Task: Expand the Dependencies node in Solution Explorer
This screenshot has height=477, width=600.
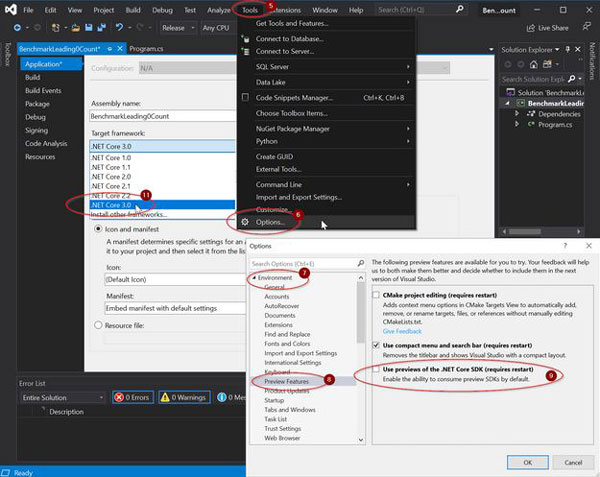Action: (517, 113)
